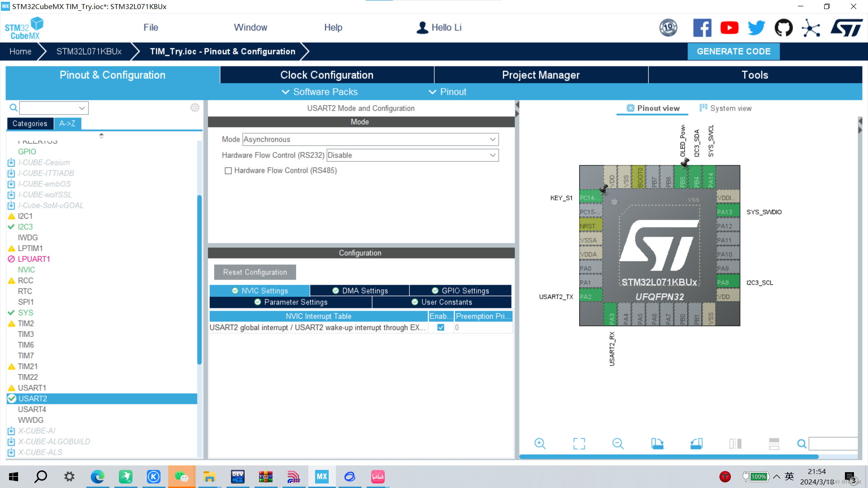Viewport: 868px width, 488px height.
Task: Switch to the Tools tab
Action: click(x=755, y=75)
